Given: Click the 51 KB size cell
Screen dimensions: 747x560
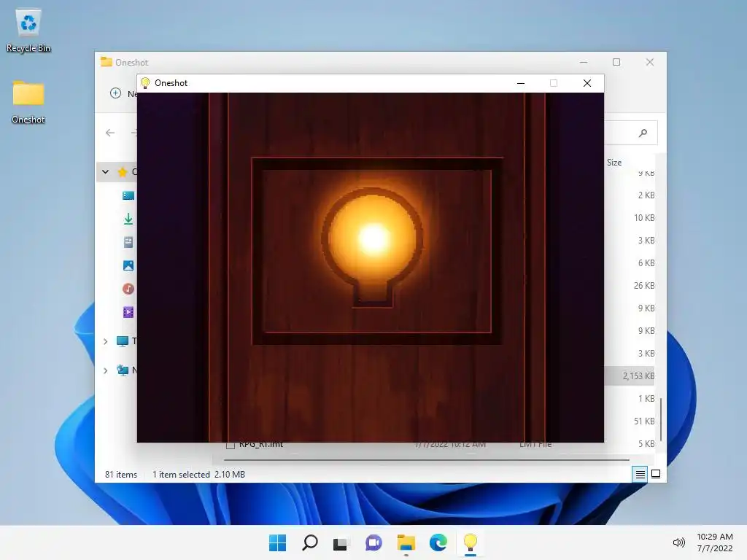Looking at the screenshot, I should pyautogui.click(x=643, y=421).
